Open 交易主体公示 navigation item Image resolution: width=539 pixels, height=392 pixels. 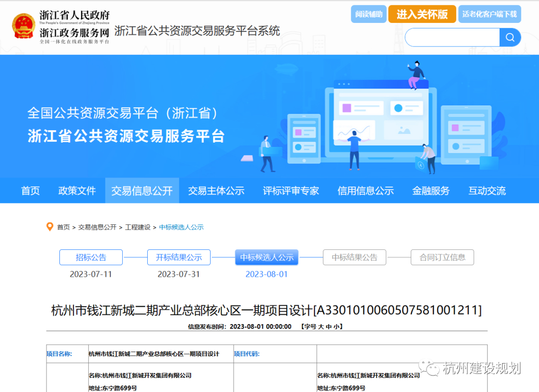click(x=216, y=191)
